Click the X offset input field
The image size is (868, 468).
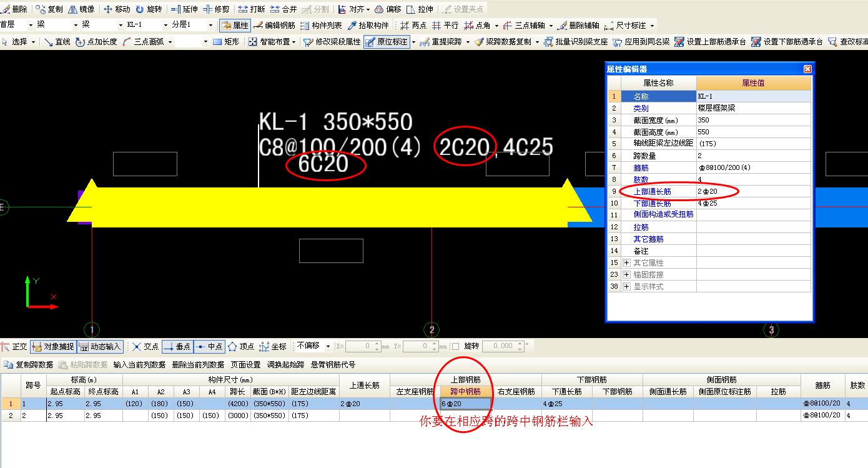tap(363, 346)
